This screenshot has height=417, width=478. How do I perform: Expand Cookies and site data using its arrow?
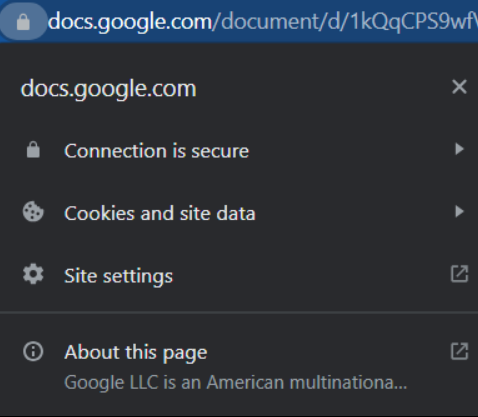[x=460, y=211]
